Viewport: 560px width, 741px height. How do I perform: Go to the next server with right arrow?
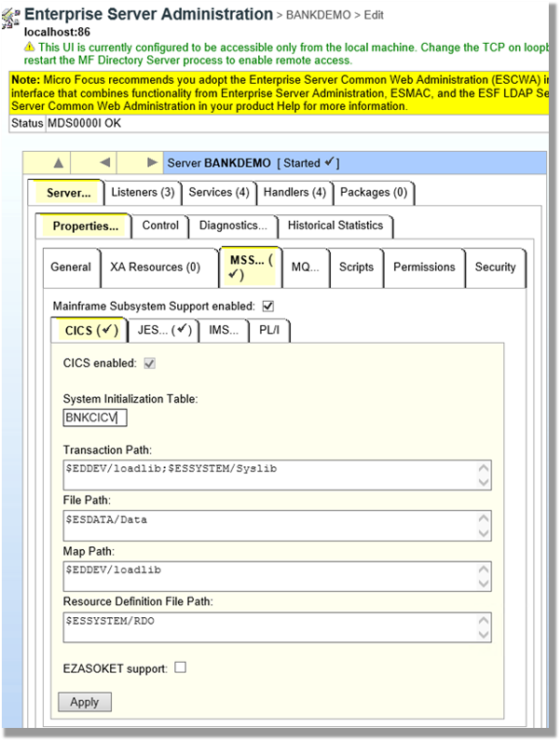(x=152, y=162)
